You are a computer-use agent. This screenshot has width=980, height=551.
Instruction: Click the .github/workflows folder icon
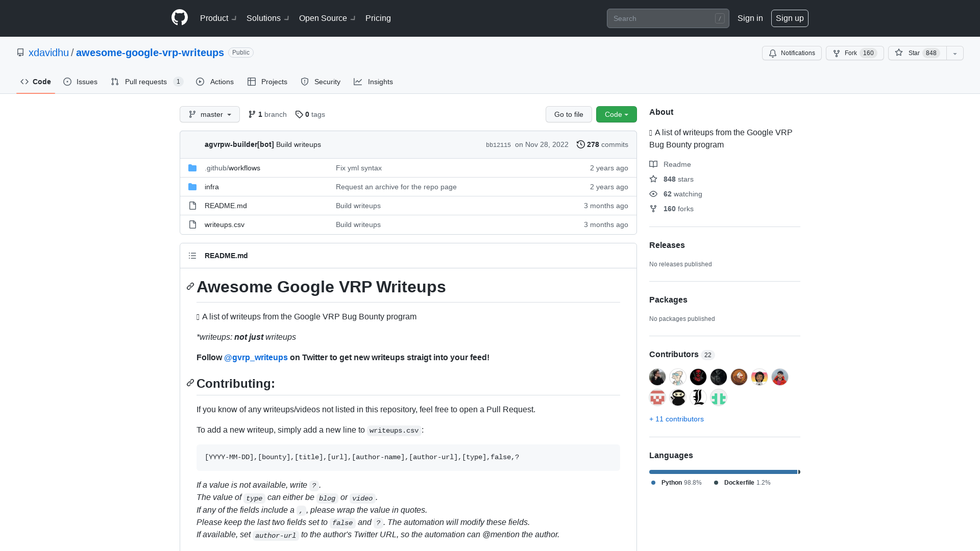pyautogui.click(x=192, y=168)
